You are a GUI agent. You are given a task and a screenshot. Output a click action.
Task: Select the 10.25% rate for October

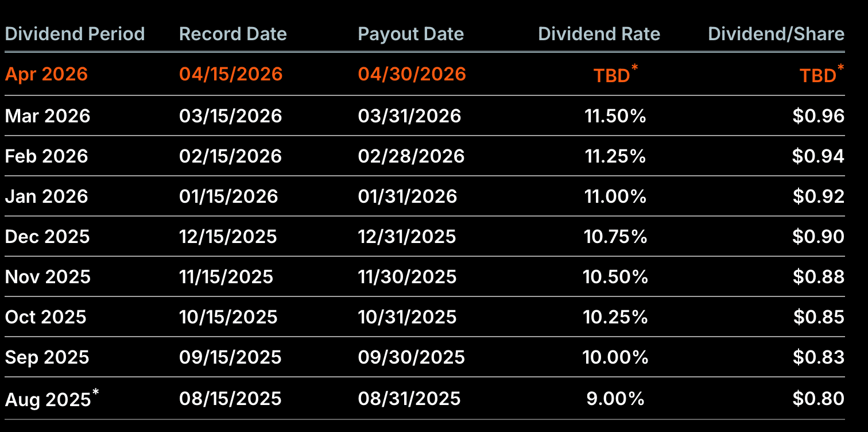click(x=615, y=317)
